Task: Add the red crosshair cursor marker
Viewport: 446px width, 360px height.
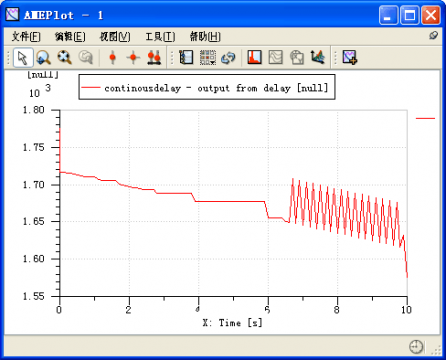Action: (133, 57)
